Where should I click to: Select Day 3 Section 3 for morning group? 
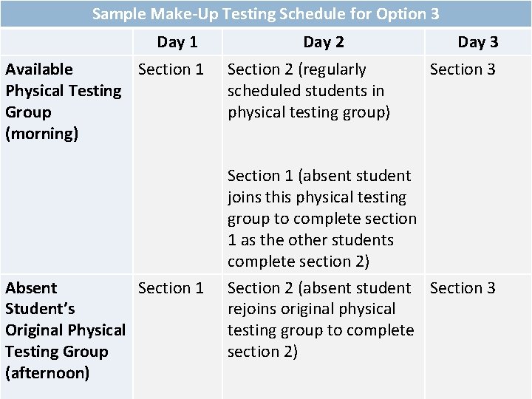[x=463, y=69]
